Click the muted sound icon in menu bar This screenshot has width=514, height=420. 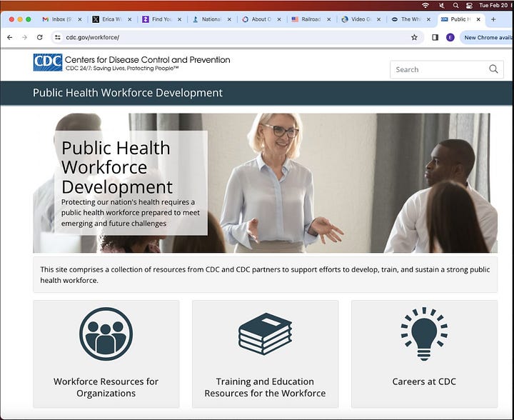pyautogui.click(x=442, y=5)
